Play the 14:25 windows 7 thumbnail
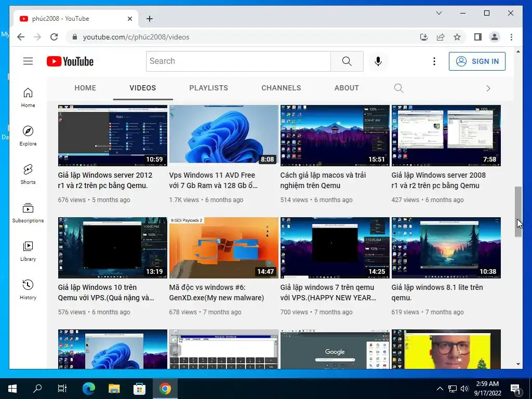532x399 pixels. coord(335,248)
